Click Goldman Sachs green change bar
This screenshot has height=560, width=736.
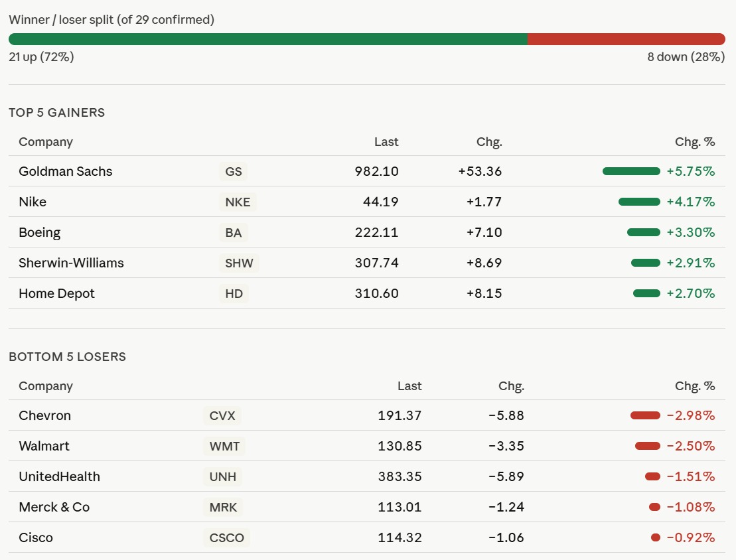[x=631, y=171]
